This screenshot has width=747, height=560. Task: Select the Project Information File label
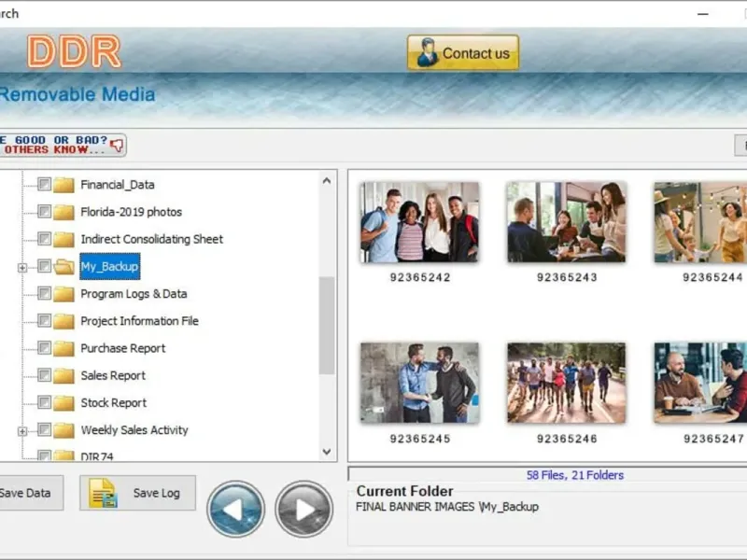pyautogui.click(x=139, y=320)
